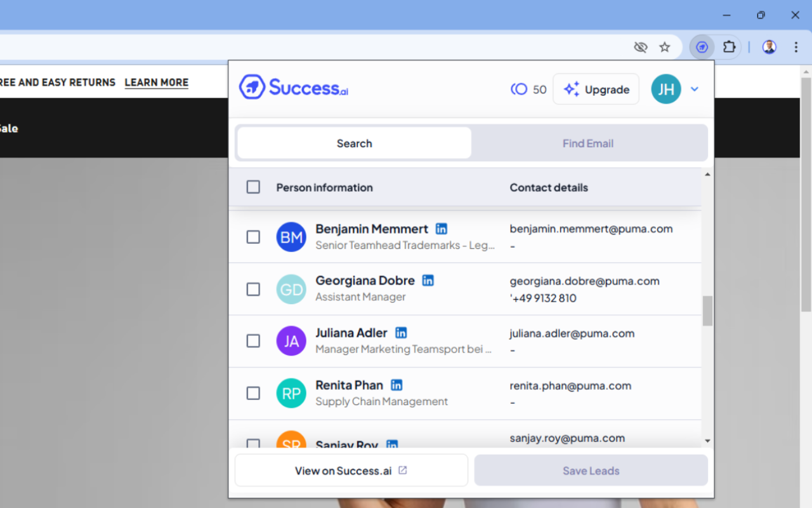
Task: Select Renita Phan's checkbox
Action: click(253, 393)
